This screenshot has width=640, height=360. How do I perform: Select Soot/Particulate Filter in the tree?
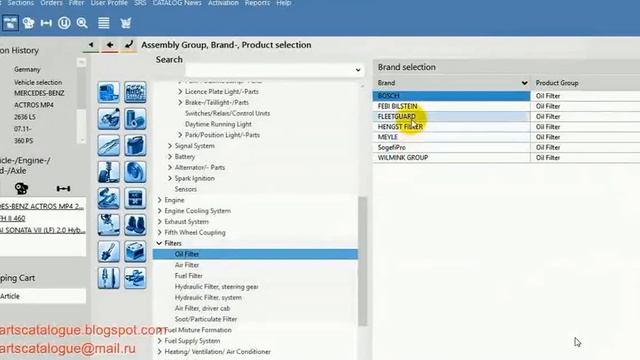(x=206, y=319)
